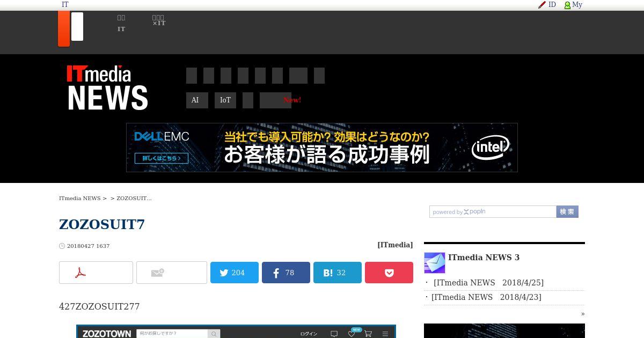Image resolution: width=644 pixels, height=338 pixels.
Task: Open the ITmedia NEWS logo
Action: (107, 87)
